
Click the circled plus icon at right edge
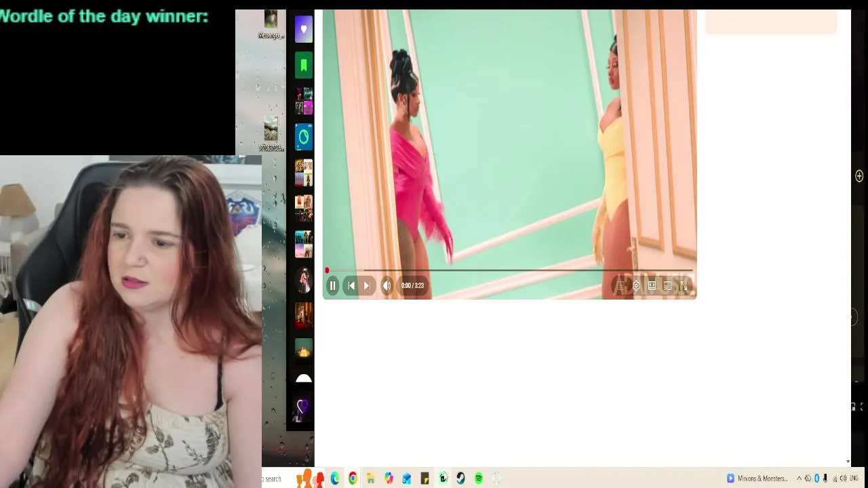[859, 176]
